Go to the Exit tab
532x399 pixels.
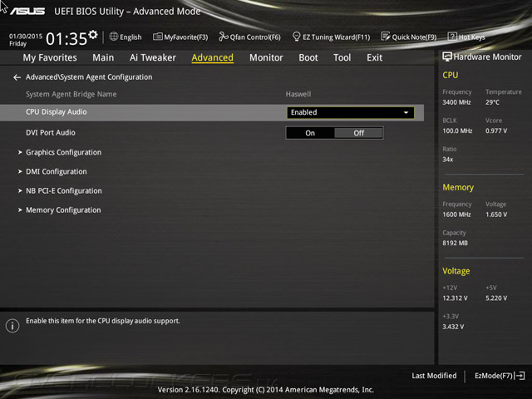click(x=374, y=57)
